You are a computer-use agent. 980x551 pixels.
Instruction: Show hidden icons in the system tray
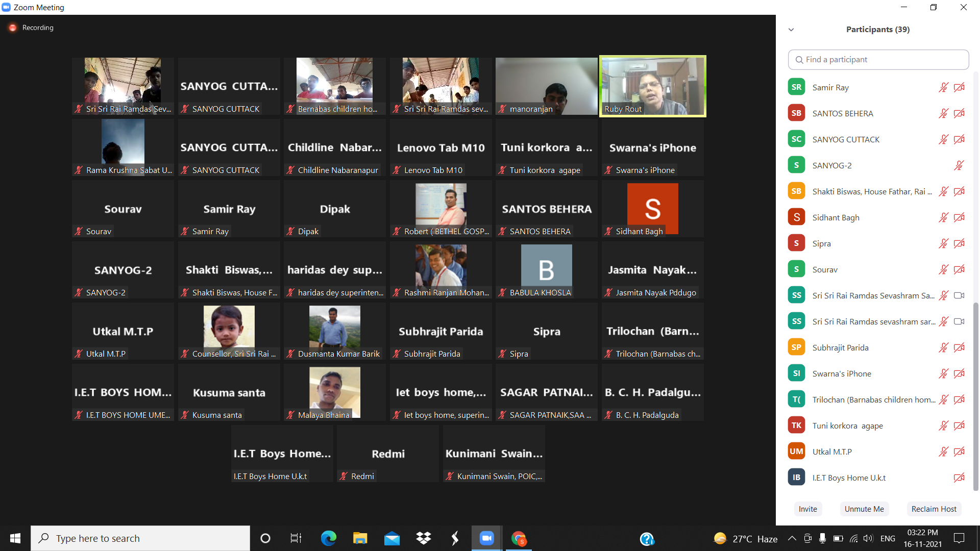792,538
